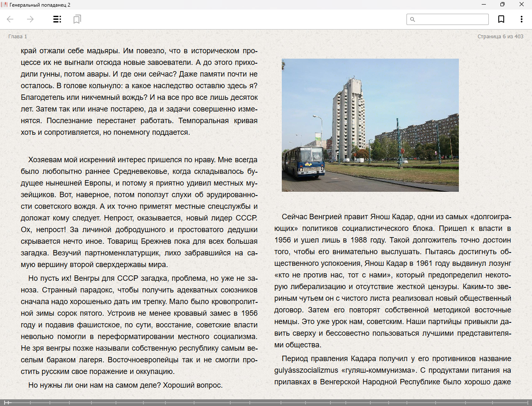The height and width of the screenshot is (406, 532).
Task: Click the reading position handle on progress bar
Action: click(5, 403)
